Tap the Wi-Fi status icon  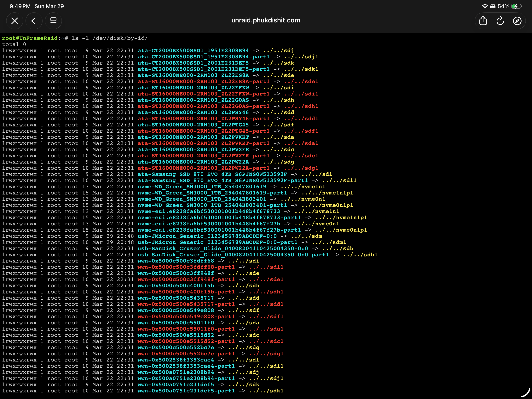click(x=485, y=6)
